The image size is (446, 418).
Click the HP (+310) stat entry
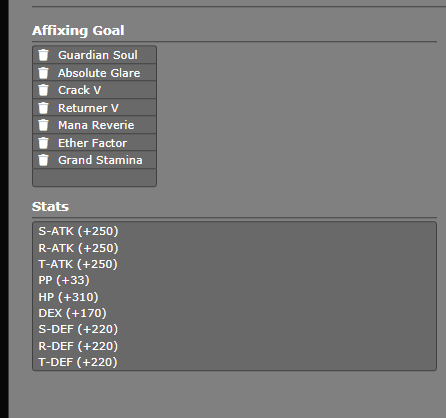point(68,297)
